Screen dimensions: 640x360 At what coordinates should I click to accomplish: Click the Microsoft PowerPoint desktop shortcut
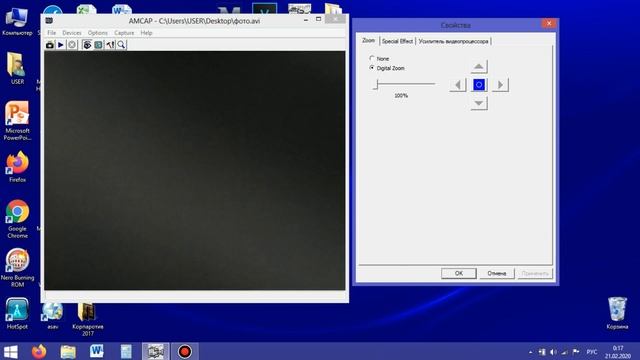click(x=17, y=121)
